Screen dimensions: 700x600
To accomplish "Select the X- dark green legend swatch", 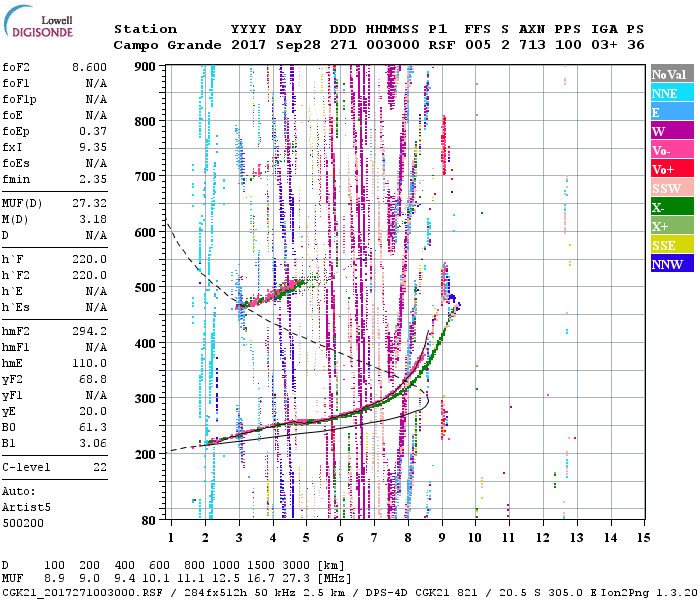I will (x=672, y=207).
